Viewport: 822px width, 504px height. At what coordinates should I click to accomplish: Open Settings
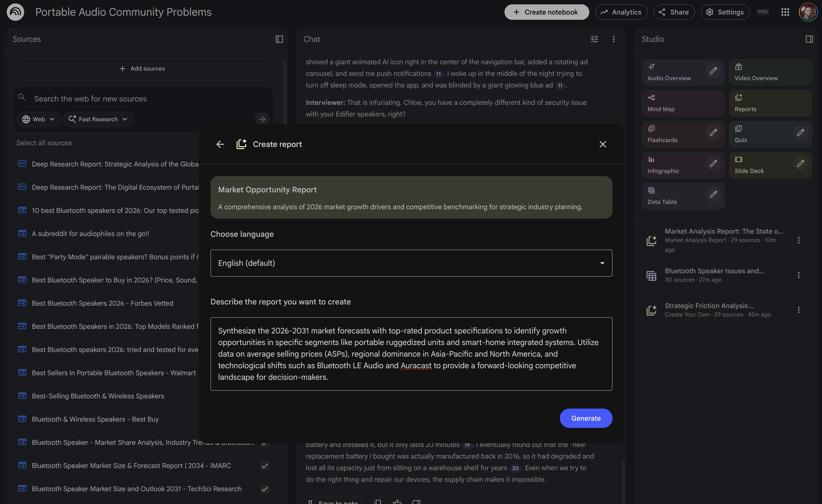pyautogui.click(x=725, y=12)
